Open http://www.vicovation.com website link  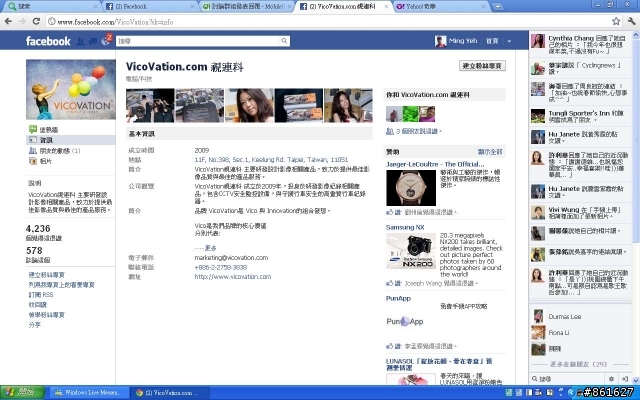[233, 277]
